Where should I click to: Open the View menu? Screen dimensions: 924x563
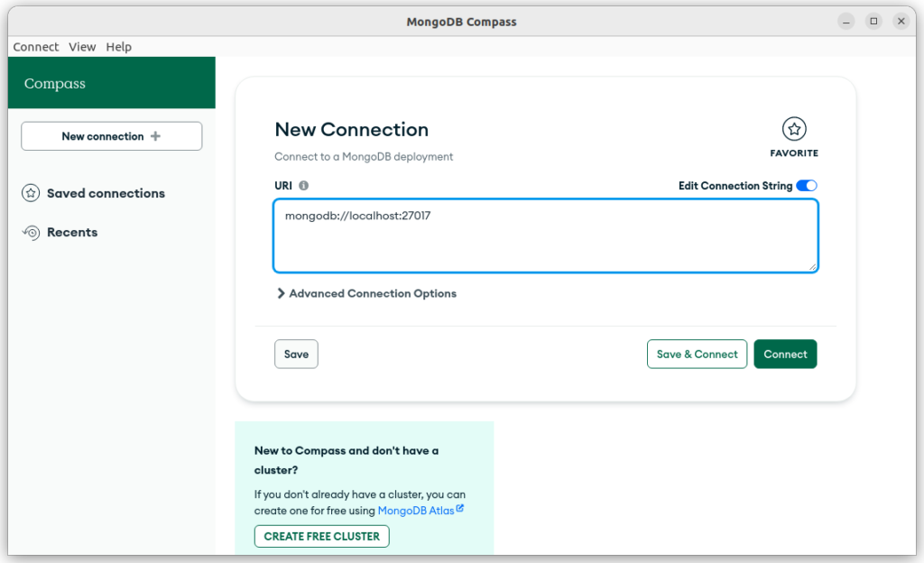coord(82,47)
